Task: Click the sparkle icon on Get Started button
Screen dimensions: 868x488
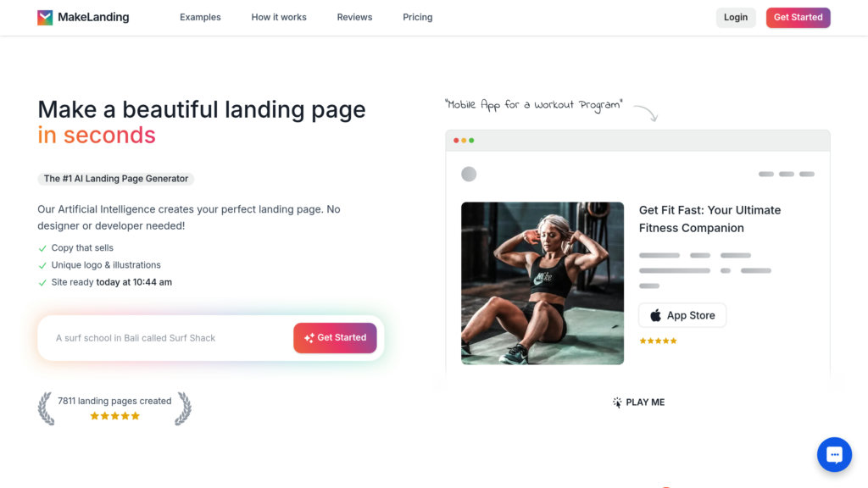Action: (x=309, y=338)
